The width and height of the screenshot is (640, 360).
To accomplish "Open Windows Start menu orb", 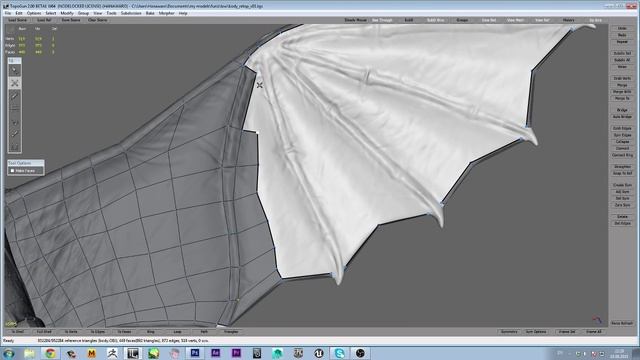I will [9, 353].
